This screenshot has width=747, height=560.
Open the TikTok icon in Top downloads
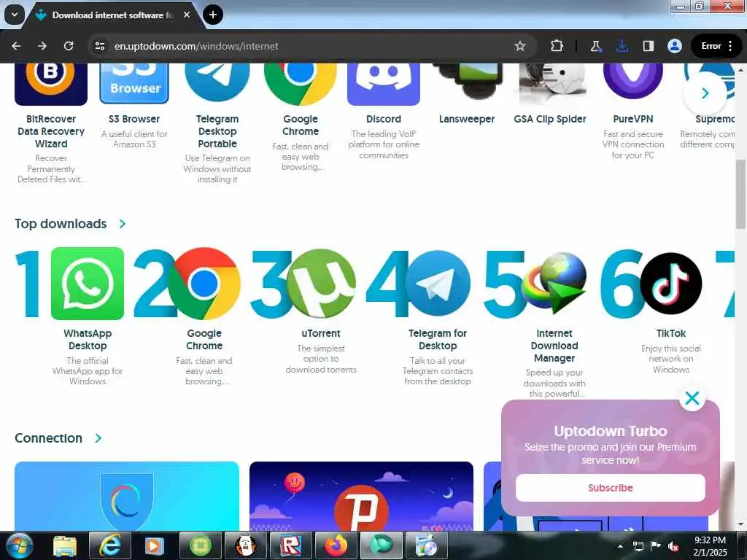tap(671, 284)
